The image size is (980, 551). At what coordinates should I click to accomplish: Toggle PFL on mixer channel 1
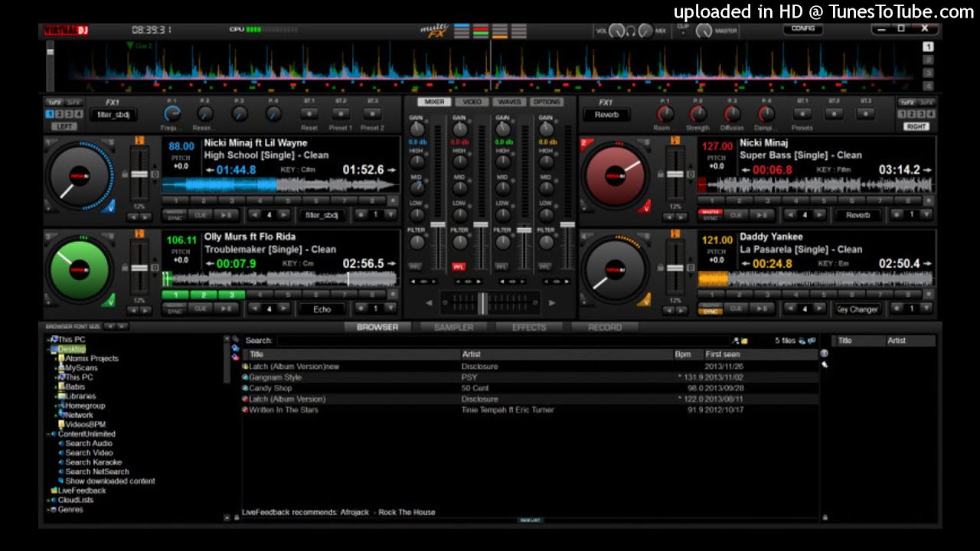click(415, 266)
